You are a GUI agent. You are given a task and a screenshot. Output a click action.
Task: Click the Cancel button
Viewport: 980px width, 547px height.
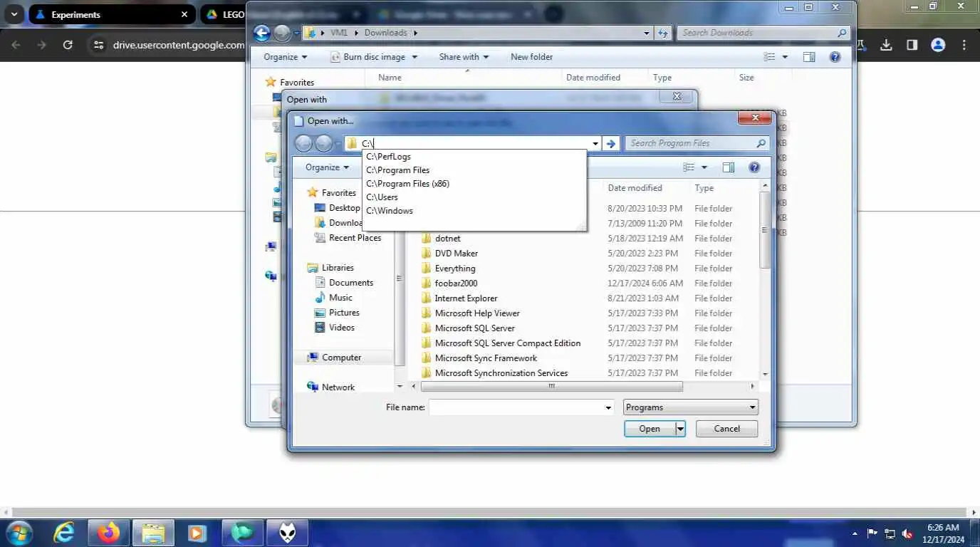(x=726, y=429)
